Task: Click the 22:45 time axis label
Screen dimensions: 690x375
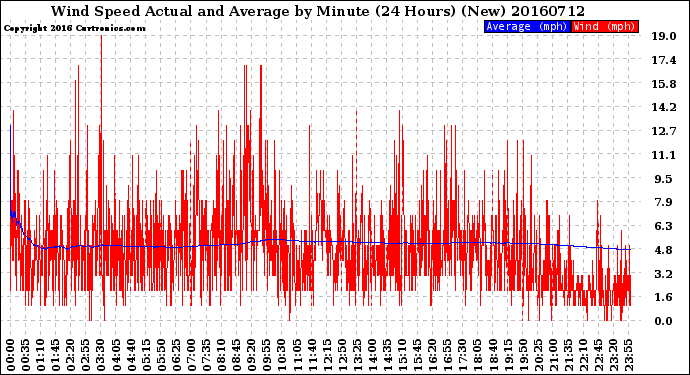Action: click(x=598, y=355)
